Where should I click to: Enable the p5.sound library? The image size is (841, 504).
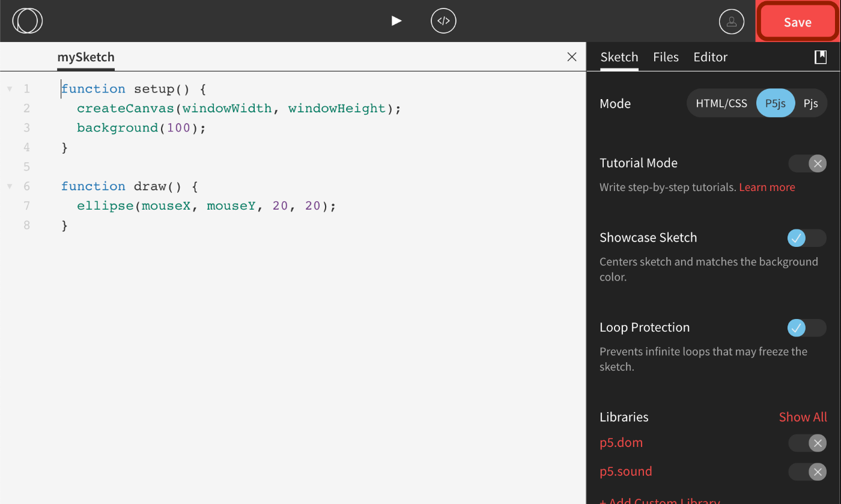point(808,472)
